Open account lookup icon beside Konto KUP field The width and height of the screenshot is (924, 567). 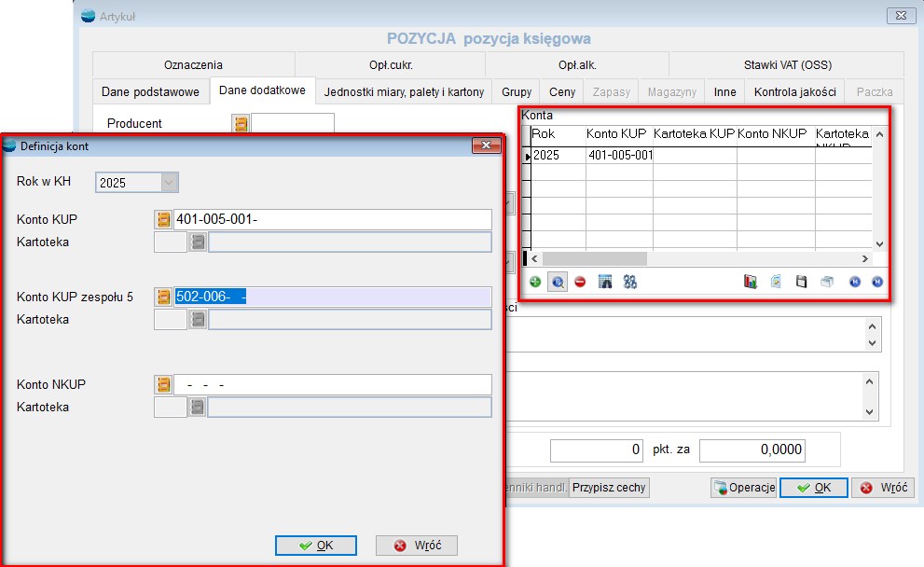[x=164, y=219]
